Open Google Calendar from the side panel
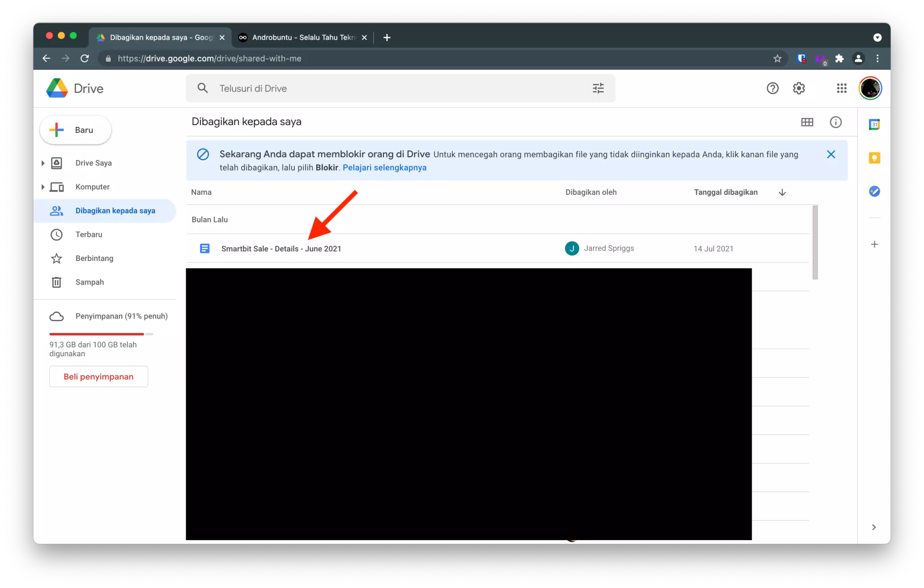 (x=874, y=125)
